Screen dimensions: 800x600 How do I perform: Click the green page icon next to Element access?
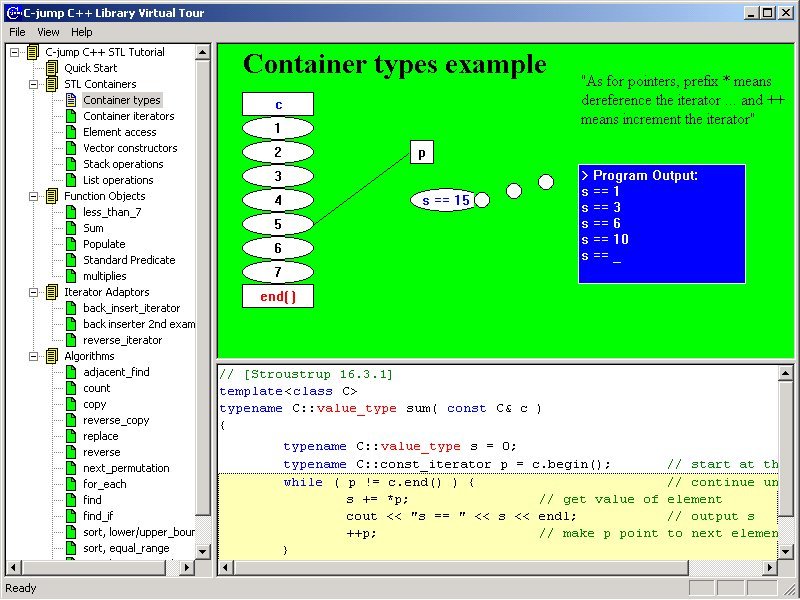pyautogui.click(x=71, y=132)
